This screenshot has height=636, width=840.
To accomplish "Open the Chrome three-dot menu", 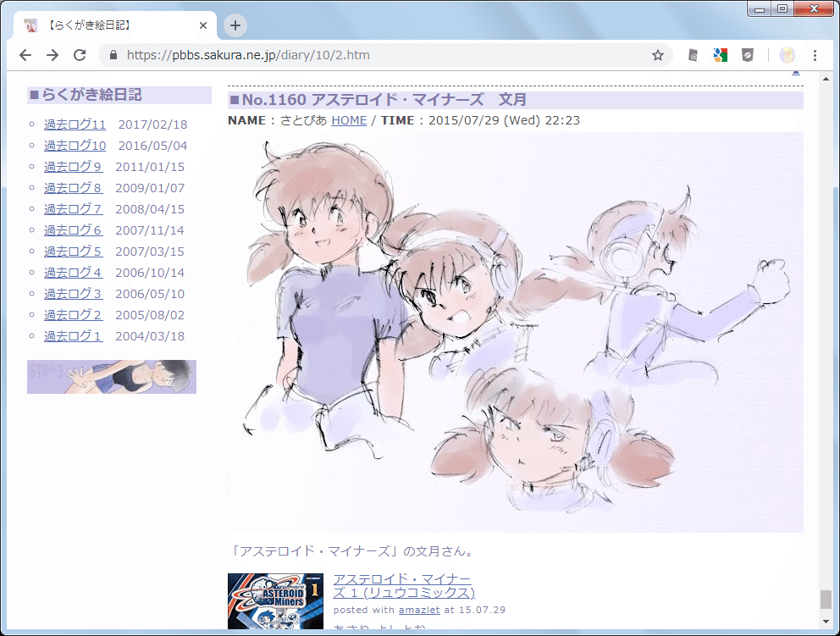I will 815,55.
